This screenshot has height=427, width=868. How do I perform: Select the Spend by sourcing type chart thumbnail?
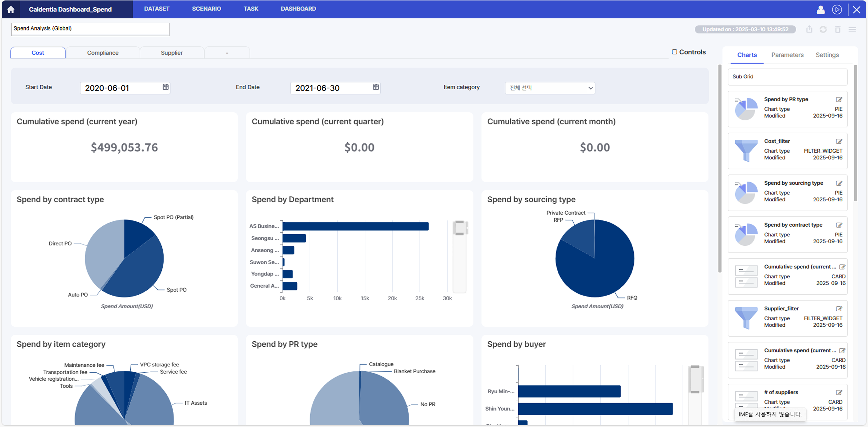tap(746, 193)
